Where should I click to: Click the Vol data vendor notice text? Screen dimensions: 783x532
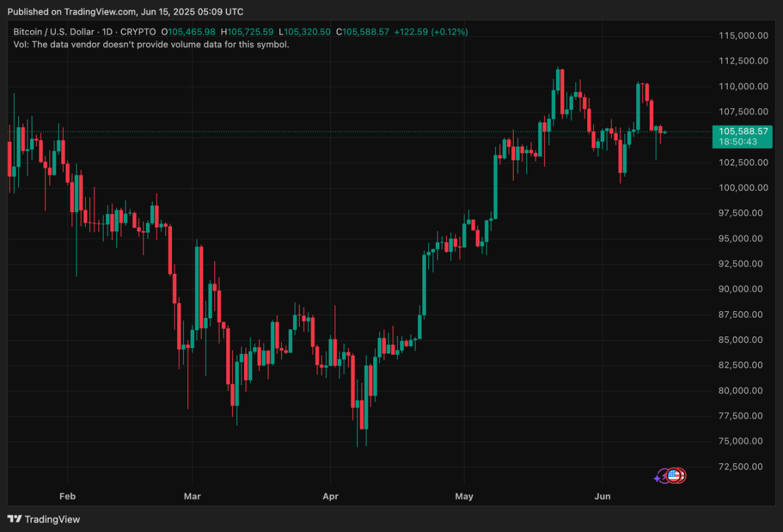click(152, 45)
